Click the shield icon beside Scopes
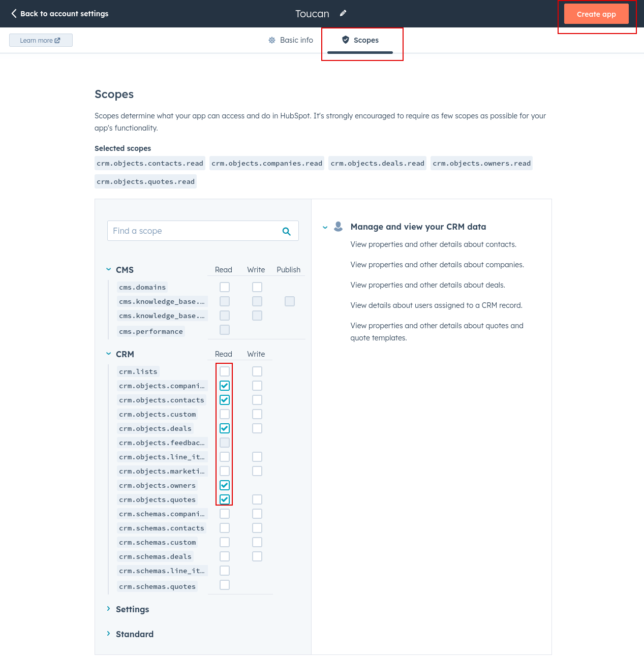The image size is (644, 658). tap(346, 40)
